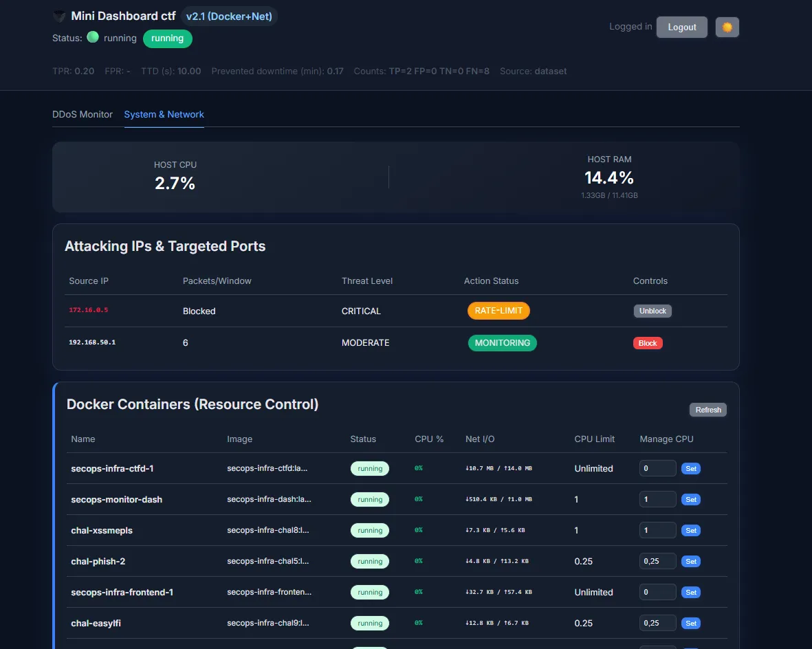Click the RATE-LIMIT action status badge
Viewport: 812px width, 649px height.
click(x=498, y=311)
